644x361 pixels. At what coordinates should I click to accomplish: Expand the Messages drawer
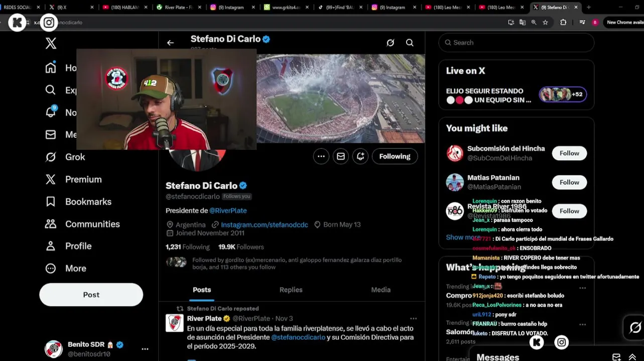coord(632,357)
